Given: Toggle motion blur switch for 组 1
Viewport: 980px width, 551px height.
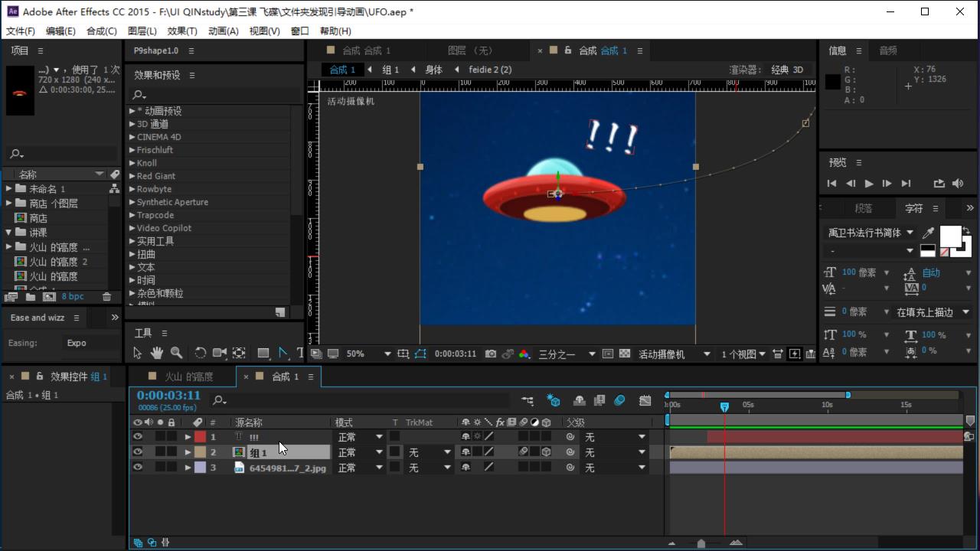Looking at the screenshot, I should tap(523, 452).
